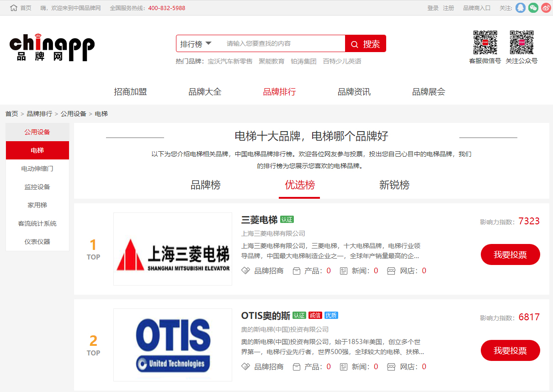The height and width of the screenshot is (392, 553).
Task: Open 招商加盟 in main navigation
Action: [130, 92]
